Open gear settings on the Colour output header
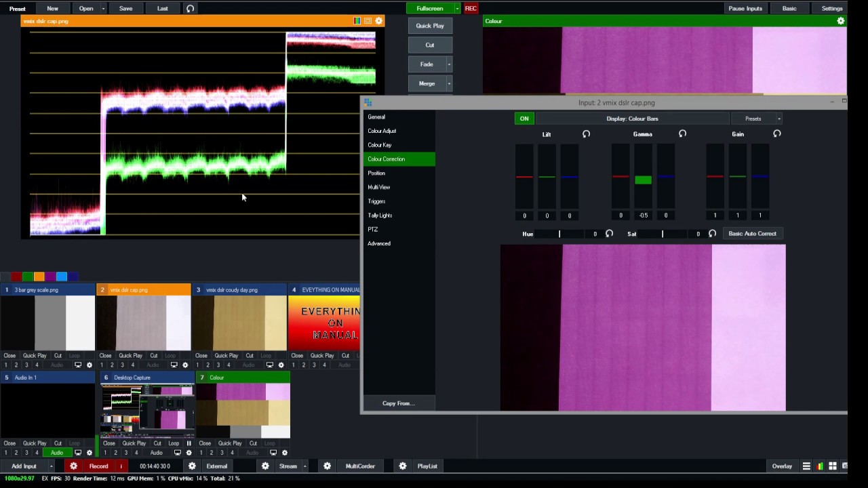The image size is (868, 488). click(841, 21)
